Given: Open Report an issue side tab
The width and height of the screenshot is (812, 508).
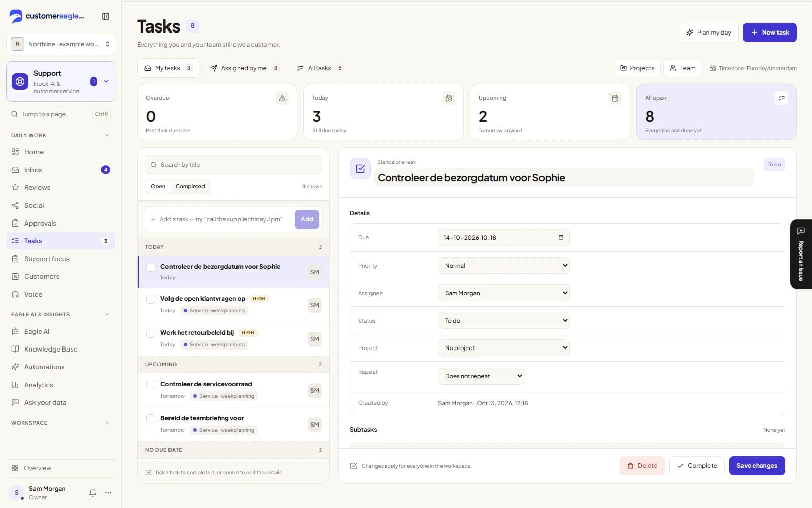Looking at the screenshot, I should click(x=801, y=254).
